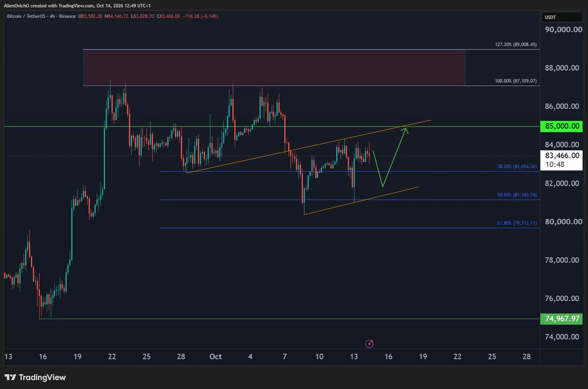Viewport: 588px width, 389px height.
Task: Click the TradingView logo
Action: [35, 378]
